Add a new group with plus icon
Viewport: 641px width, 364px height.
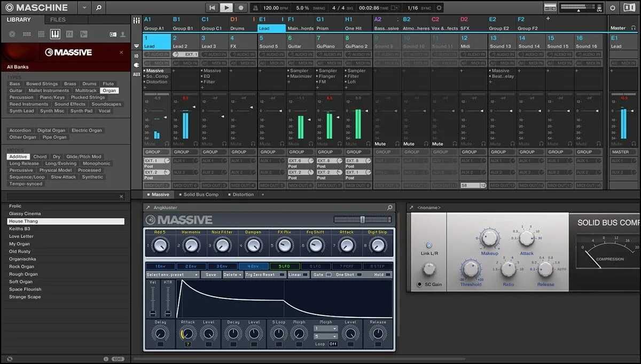(548, 19)
